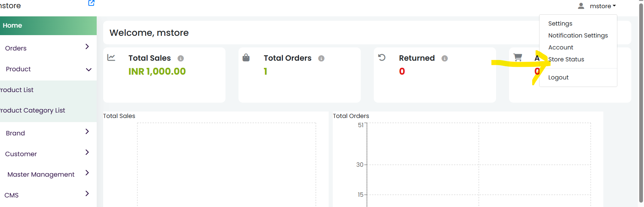Click the shopping cart icon on fourth card
644x207 pixels.
coord(518,57)
